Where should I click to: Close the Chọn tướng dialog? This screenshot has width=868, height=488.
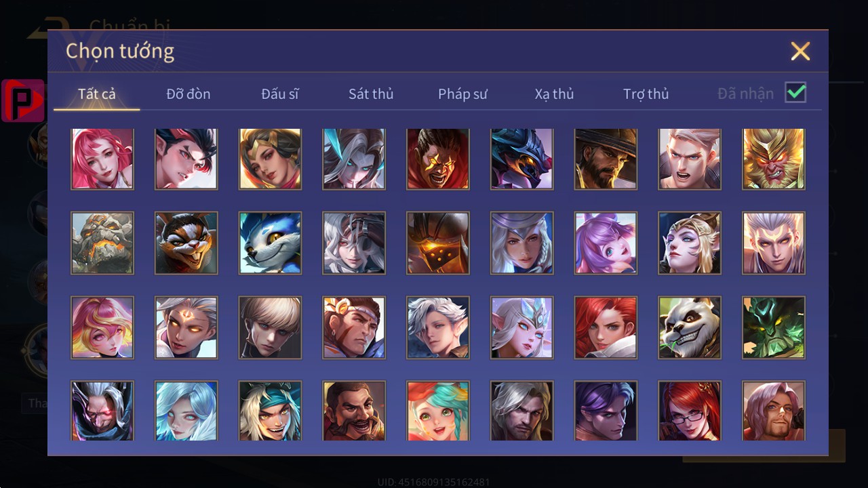pyautogui.click(x=800, y=51)
